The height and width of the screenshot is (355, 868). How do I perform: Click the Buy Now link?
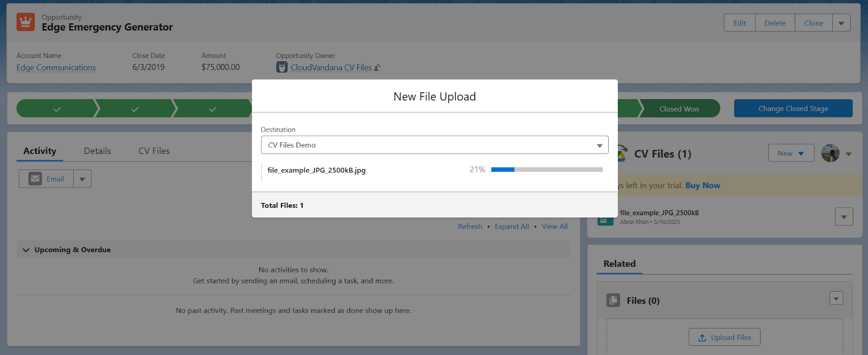(x=703, y=185)
